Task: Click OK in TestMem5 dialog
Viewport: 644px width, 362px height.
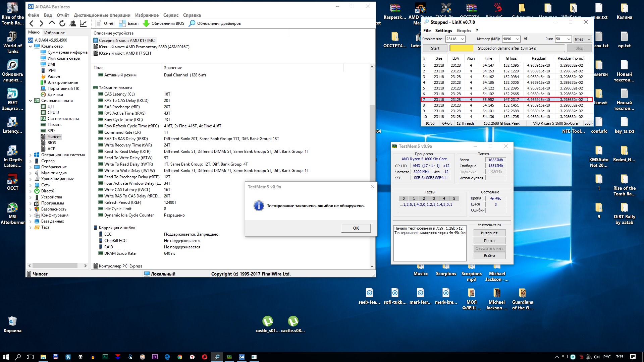Action: point(356,228)
